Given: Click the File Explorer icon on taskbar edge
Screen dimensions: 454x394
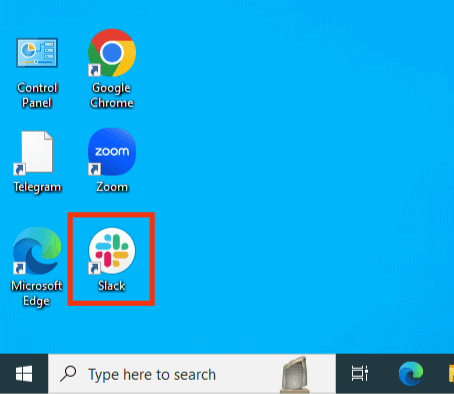Looking at the screenshot, I should [451, 374].
